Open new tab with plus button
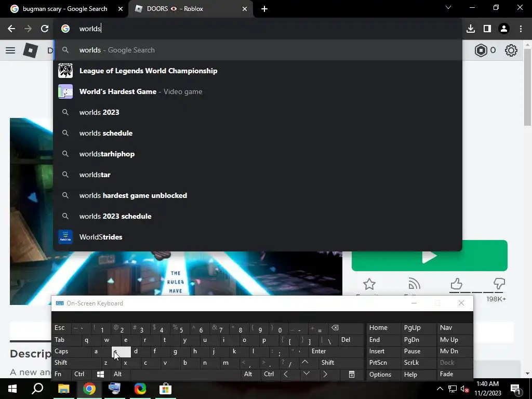The image size is (532, 399). pyautogui.click(x=264, y=9)
